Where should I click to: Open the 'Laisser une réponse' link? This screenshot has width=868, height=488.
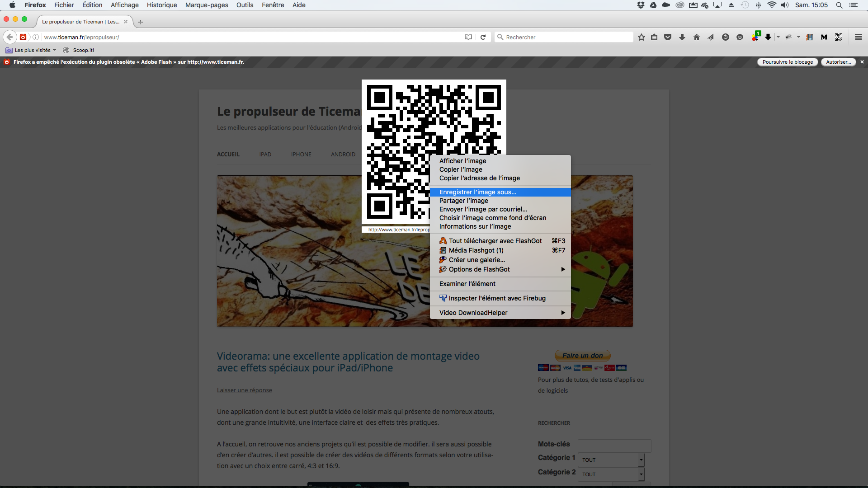[244, 390]
